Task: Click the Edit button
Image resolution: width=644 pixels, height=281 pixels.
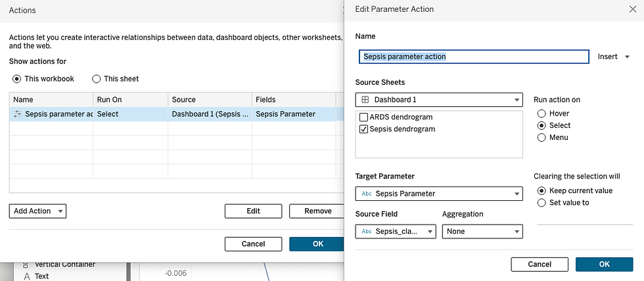Action: tap(254, 211)
